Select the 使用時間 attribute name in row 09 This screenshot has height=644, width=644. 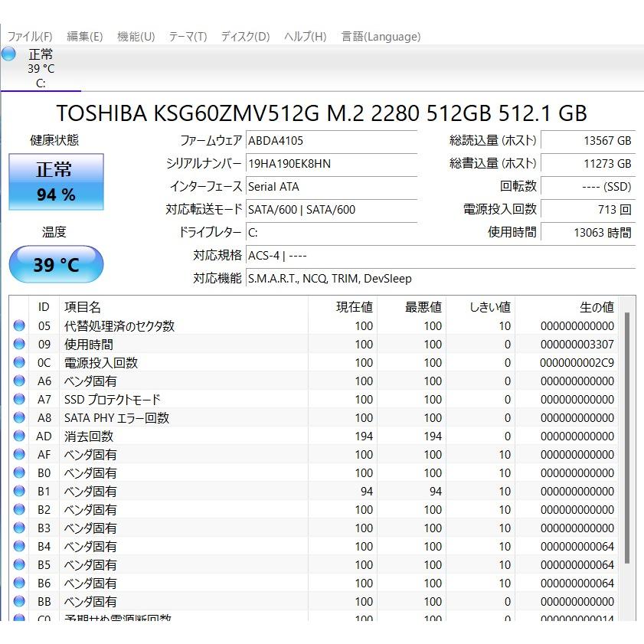click(x=89, y=345)
